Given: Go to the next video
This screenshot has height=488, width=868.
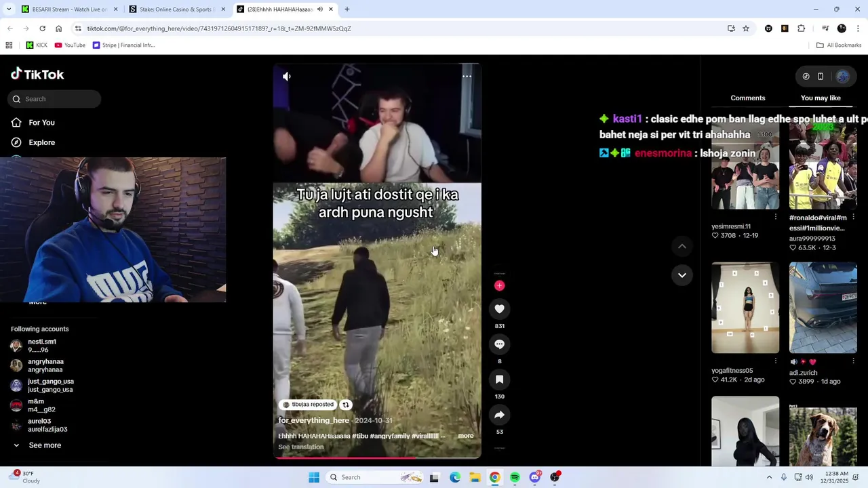Looking at the screenshot, I should [x=682, y=275].
